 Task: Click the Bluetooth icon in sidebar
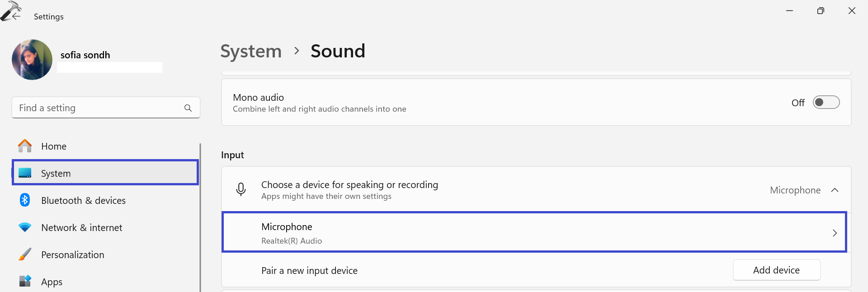25,200
